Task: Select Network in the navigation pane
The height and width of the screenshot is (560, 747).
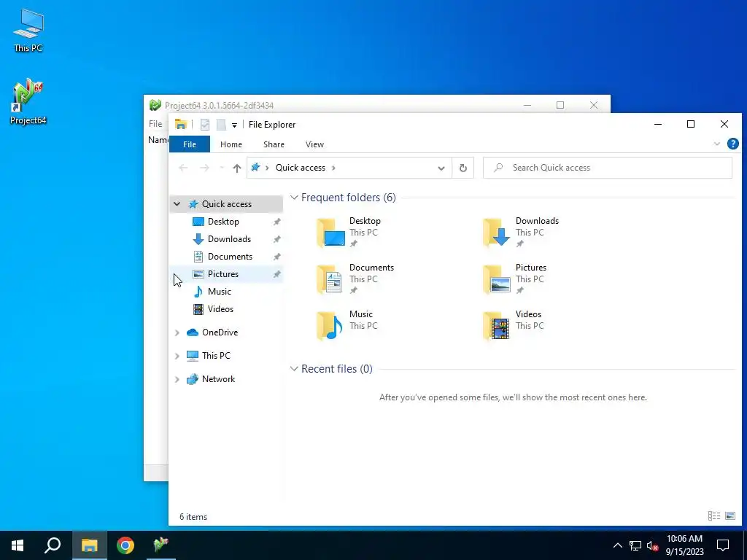Action: tap(218, 379)
